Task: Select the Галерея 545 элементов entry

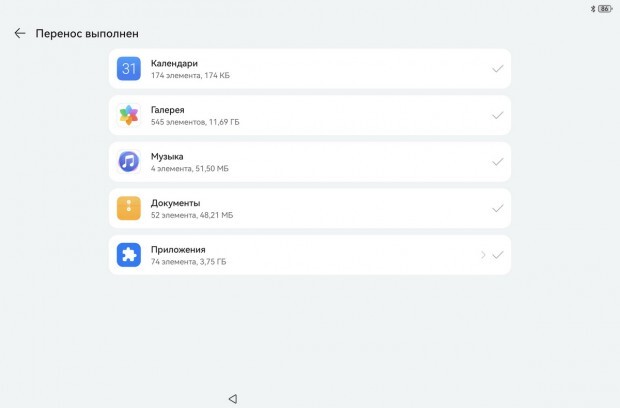Action: pyautogui.click(x=310, y=115)
